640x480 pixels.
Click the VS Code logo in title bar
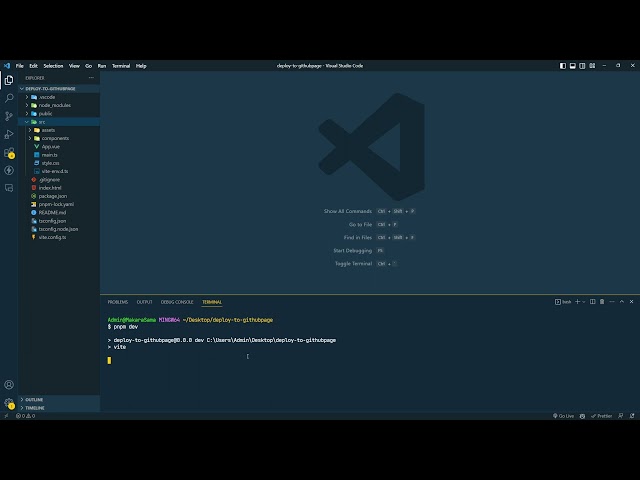click(x=7, y=66)
